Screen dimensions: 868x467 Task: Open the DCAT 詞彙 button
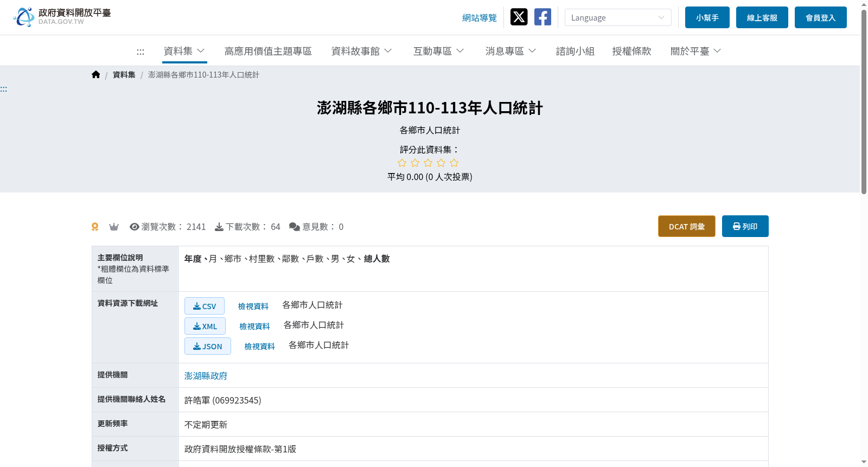click(x=687, y=226)
